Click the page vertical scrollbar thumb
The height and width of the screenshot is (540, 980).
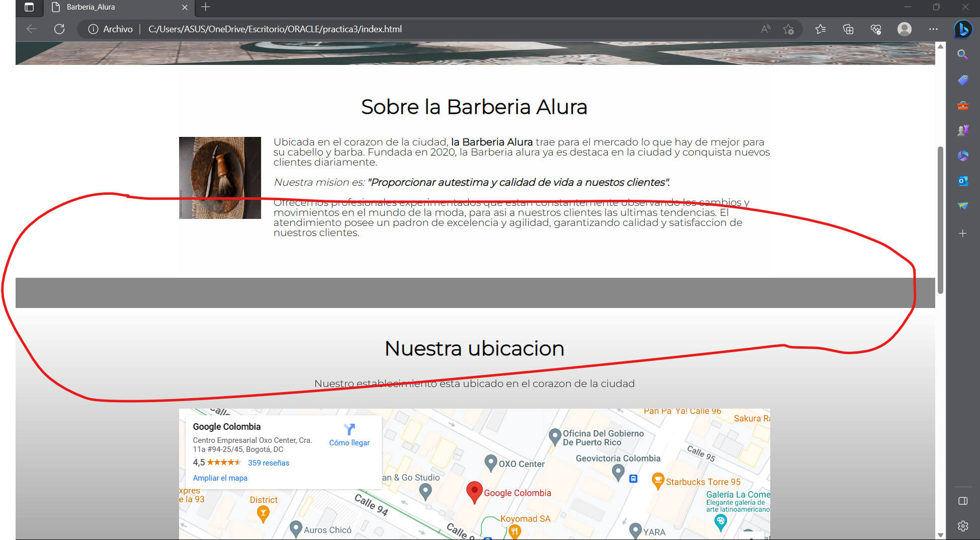coord(940,220)
